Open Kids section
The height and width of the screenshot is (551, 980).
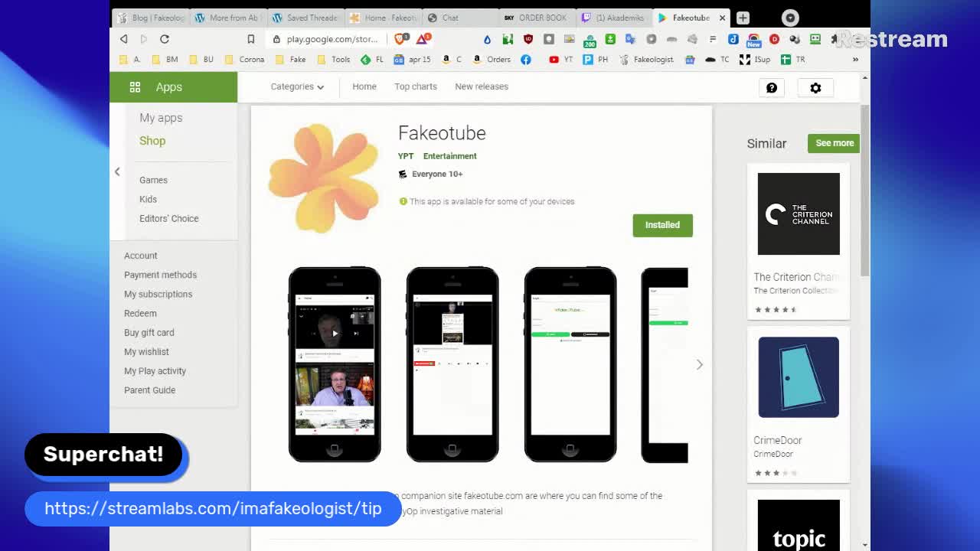click(x=148, y=199)
